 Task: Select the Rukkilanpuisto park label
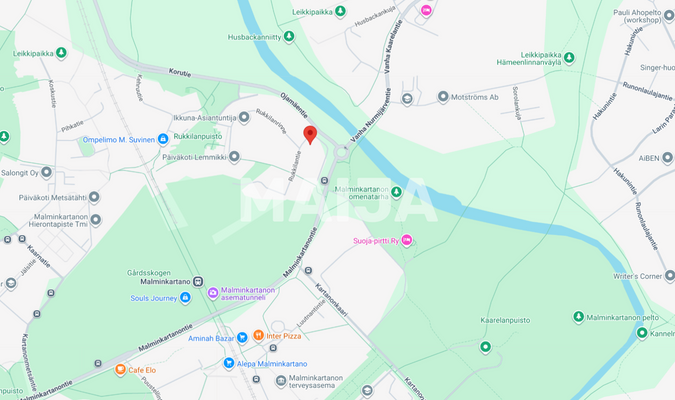point(198,136)
